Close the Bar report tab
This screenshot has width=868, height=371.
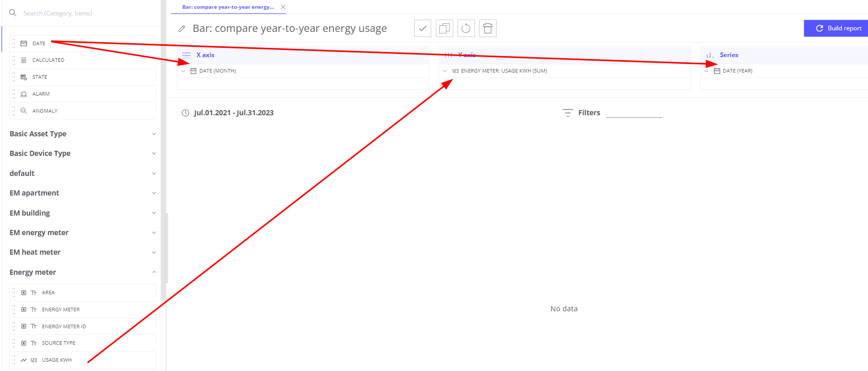click(x=283, y=7)
